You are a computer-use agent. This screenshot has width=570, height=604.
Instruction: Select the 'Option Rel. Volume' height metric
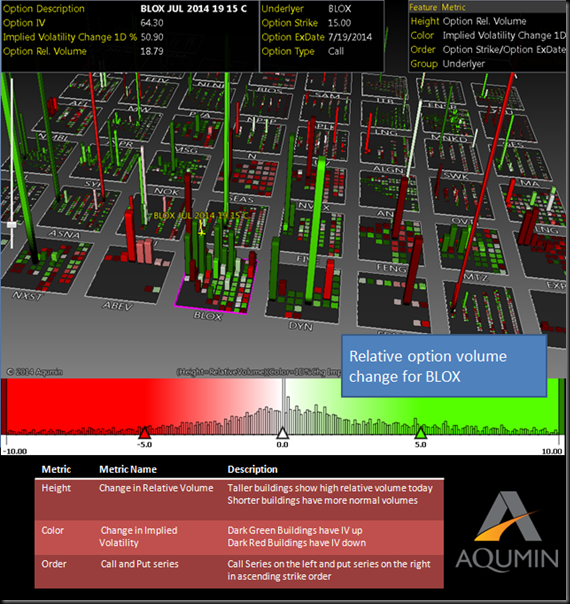(x=484, y=21)
